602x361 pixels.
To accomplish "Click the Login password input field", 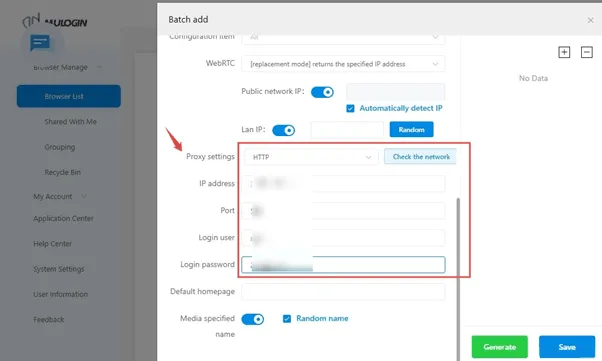I will pyautogui.click(x=343, y=265).
